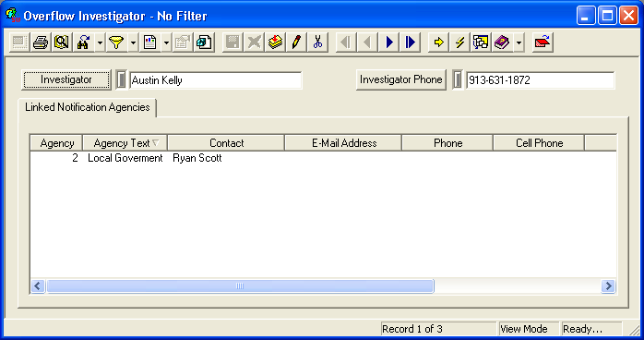Select the Linked Notification Agencies tab
Image resolution: width=644 pixels, height=340 pixels.
[x=87, y=107]
